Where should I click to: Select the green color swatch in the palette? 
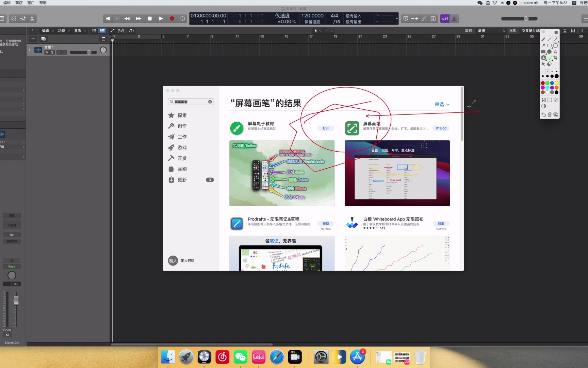point(547,83)
